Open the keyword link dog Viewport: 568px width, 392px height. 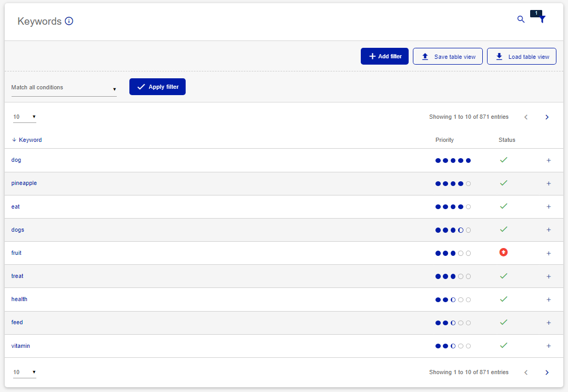tap(16, 160)
